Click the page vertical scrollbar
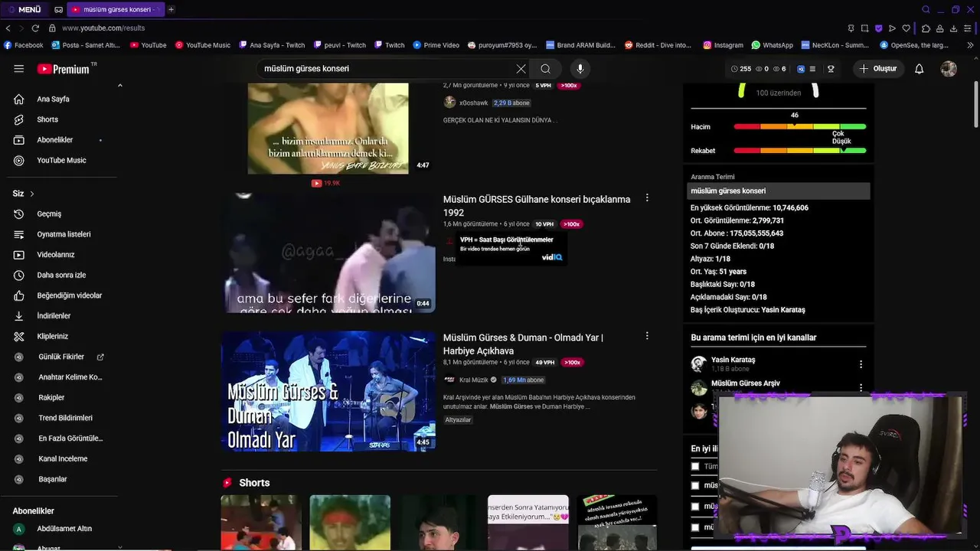The width and height of the screenshot is (980, 551). (975, 103)
